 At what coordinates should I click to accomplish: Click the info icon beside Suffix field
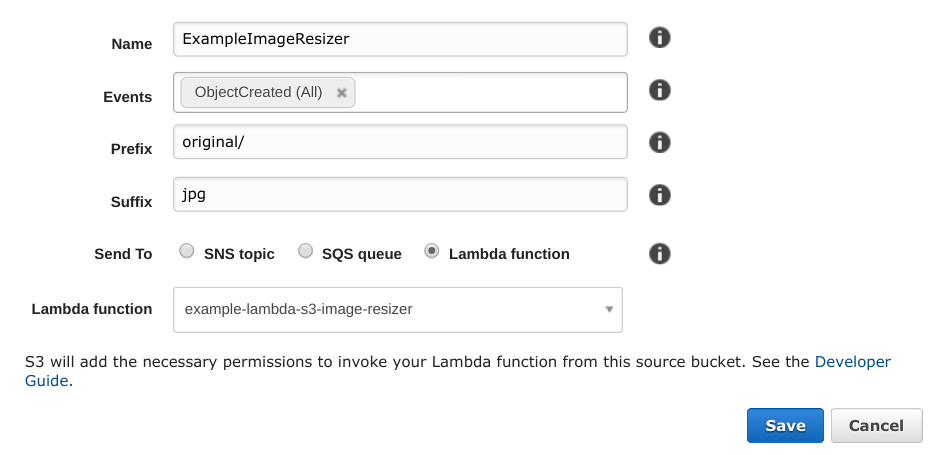coord(659,194)
